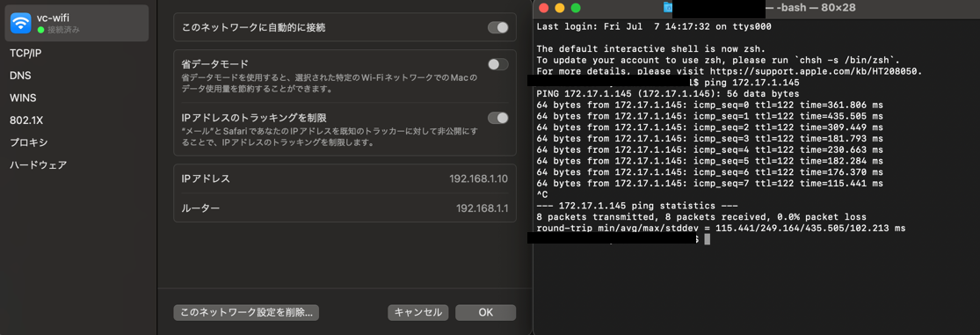The height and width of the screenshot is (335, 980).
Task: Click the このネットワーク設定を削除 button
Action: (246, 312)
